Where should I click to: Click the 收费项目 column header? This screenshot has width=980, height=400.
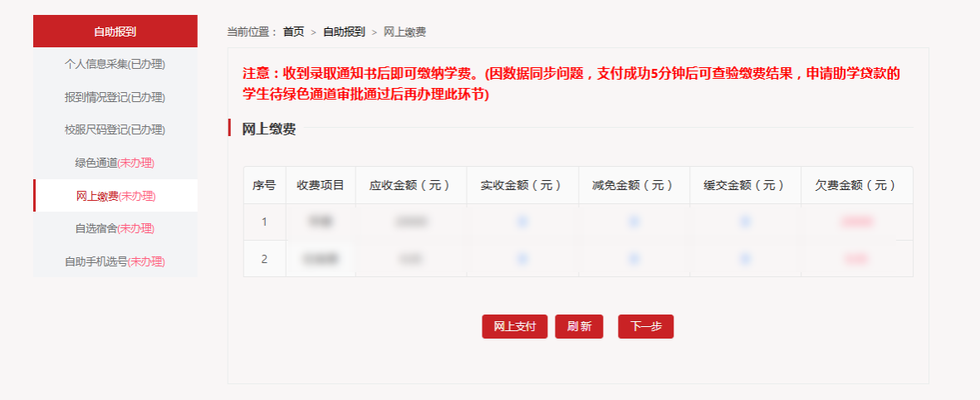321,185
